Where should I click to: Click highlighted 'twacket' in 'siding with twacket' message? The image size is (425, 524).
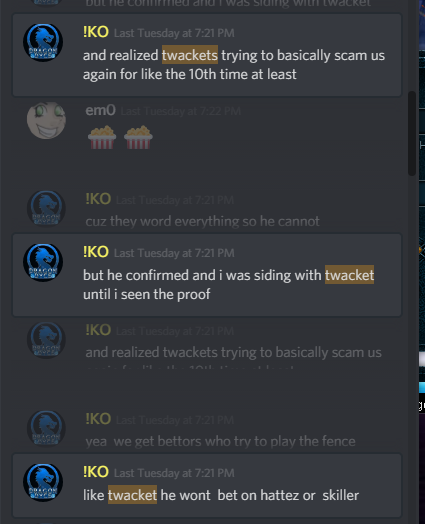coord(349,275)
